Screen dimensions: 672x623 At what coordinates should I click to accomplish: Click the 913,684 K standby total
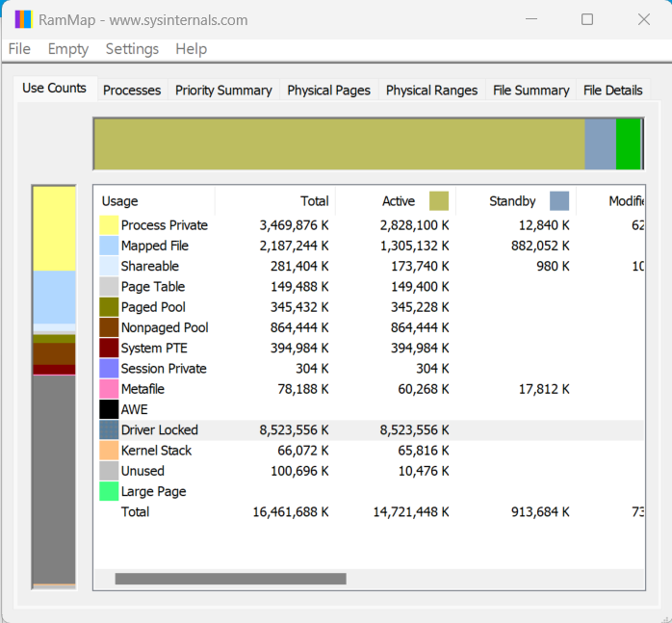(x=540, y=512)
